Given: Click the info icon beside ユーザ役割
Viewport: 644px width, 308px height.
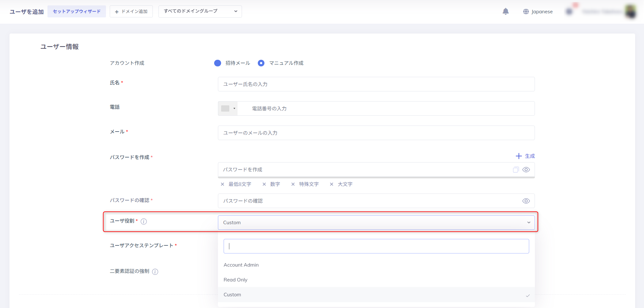Looking at the screenshot, I should [144, 221].
